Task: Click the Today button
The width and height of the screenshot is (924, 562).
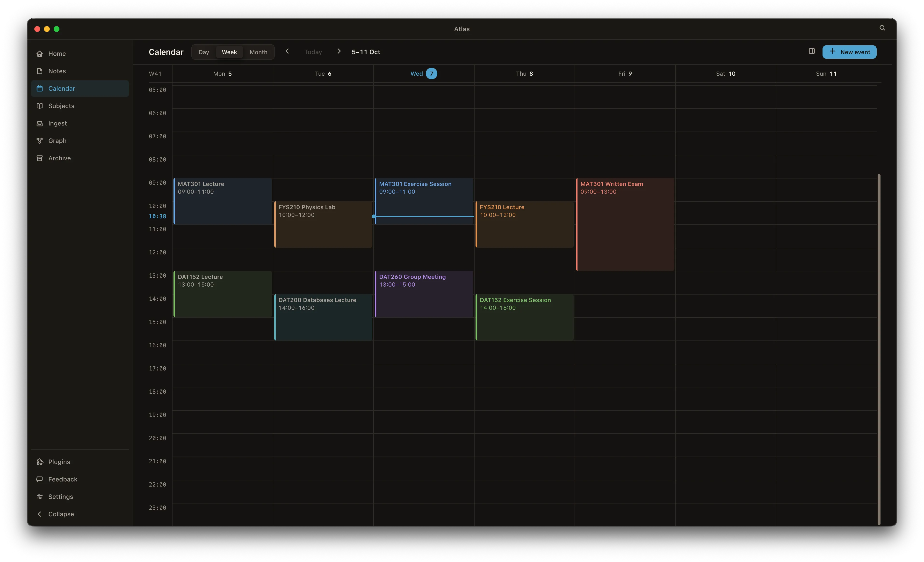Action: click(313, 52)
